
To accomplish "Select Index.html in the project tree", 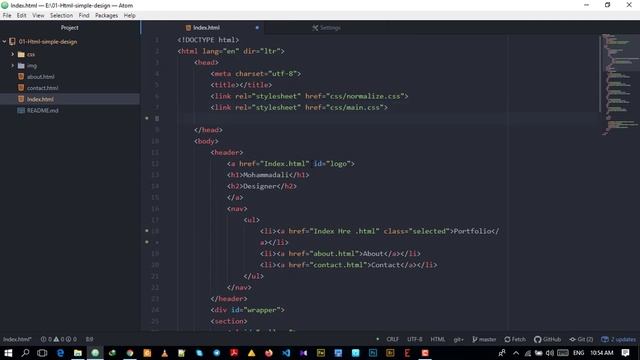I will [69, 99].
